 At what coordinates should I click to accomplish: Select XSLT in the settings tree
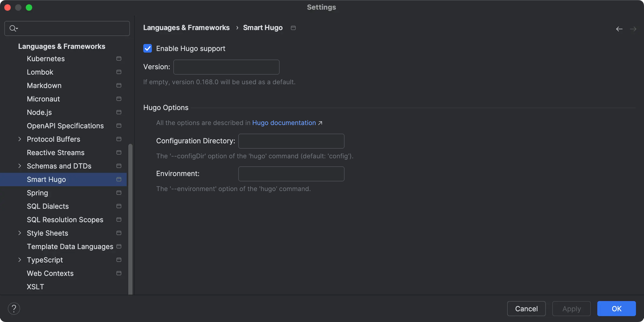click(x=63, y=287)
